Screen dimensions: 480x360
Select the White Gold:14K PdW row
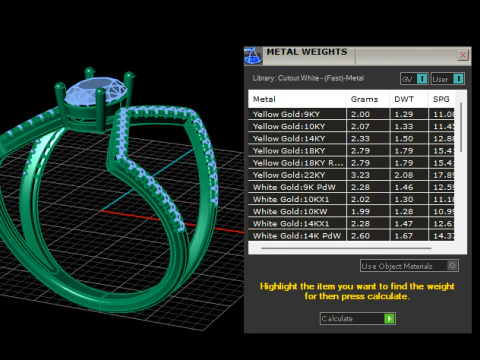click(x=351, y=235)
